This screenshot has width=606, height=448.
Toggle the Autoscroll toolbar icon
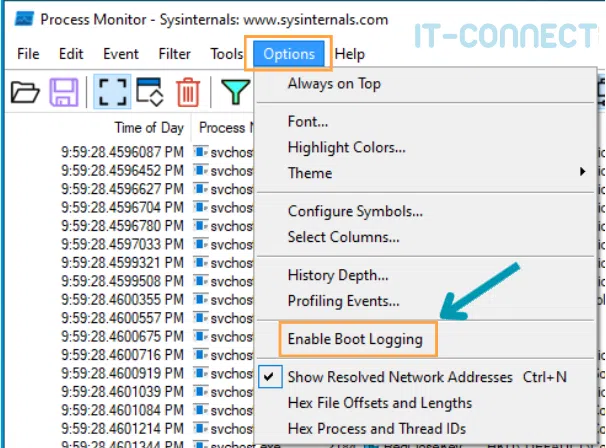pos(150,92)
